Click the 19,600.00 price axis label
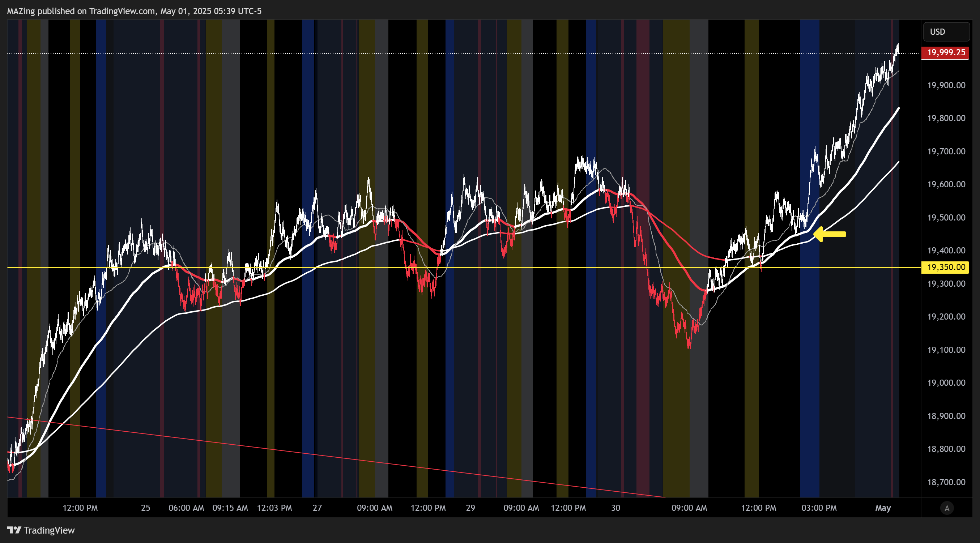Screen dimensions: 980x543 (x=946, y=184)
